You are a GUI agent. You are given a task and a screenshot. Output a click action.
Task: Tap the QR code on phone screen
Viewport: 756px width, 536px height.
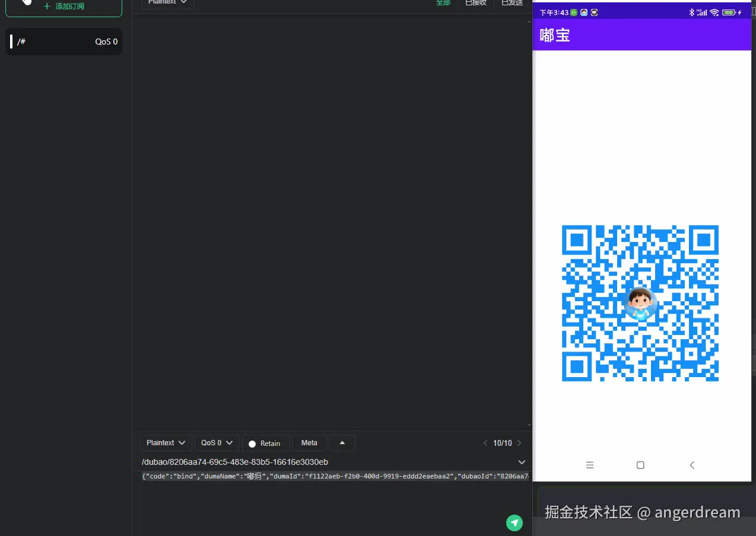click(640, 303)
